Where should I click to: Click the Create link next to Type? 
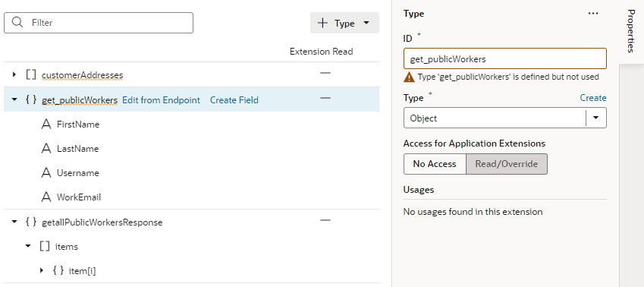click(x=593, y=98)
